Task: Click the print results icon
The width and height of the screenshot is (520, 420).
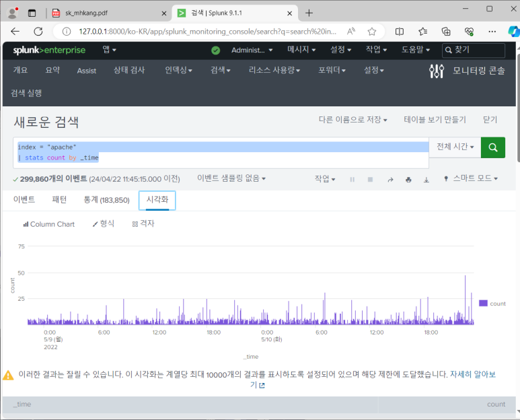Action: pos(408,180)
